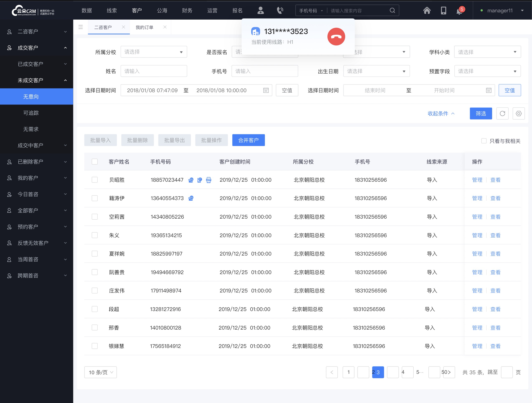
Task: Click the 批量导出 button
Action: click(x=175, y=140)
